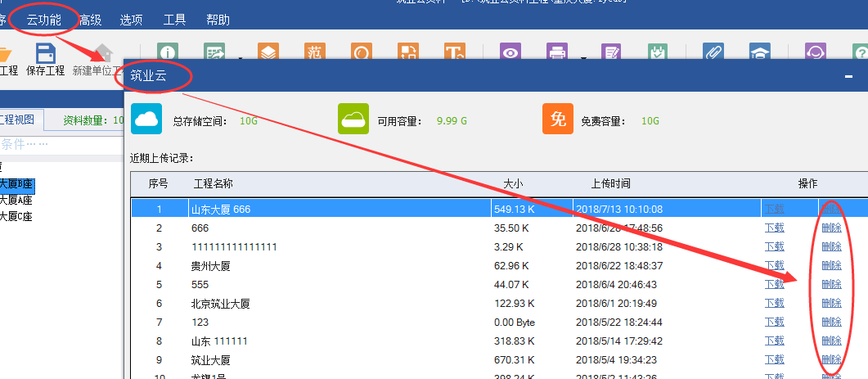This screenshot has height=379, width=868.
Task: Minimize the 筑业云 dialog window
Action: (848, 75)
